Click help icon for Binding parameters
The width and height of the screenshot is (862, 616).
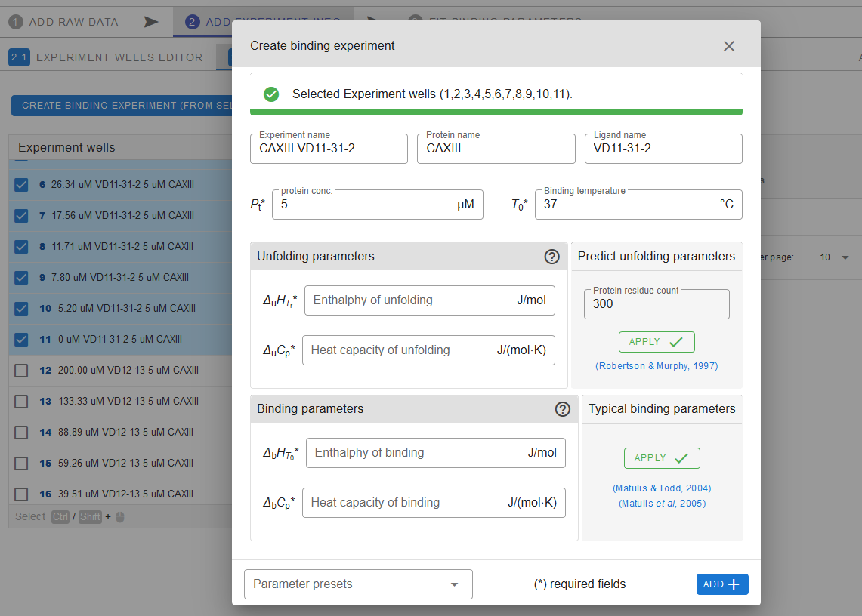[562, 409]
